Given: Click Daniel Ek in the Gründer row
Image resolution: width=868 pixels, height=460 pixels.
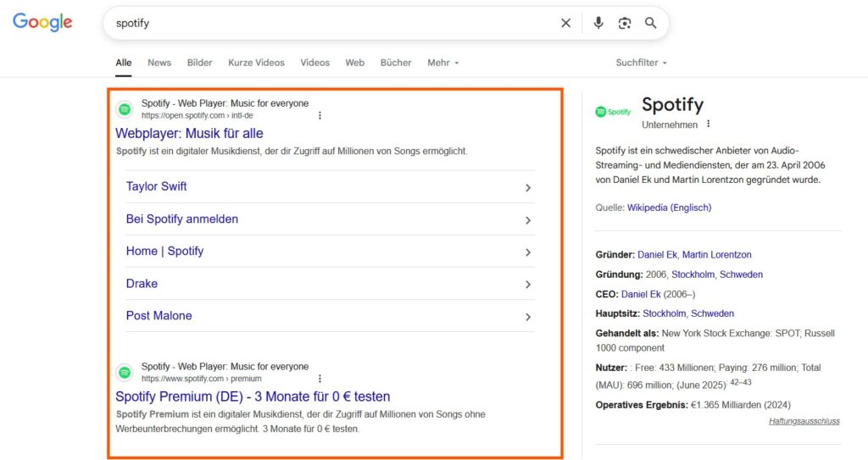Looking at the screenshot, I should pyautogui.click(x=657, y=255).
